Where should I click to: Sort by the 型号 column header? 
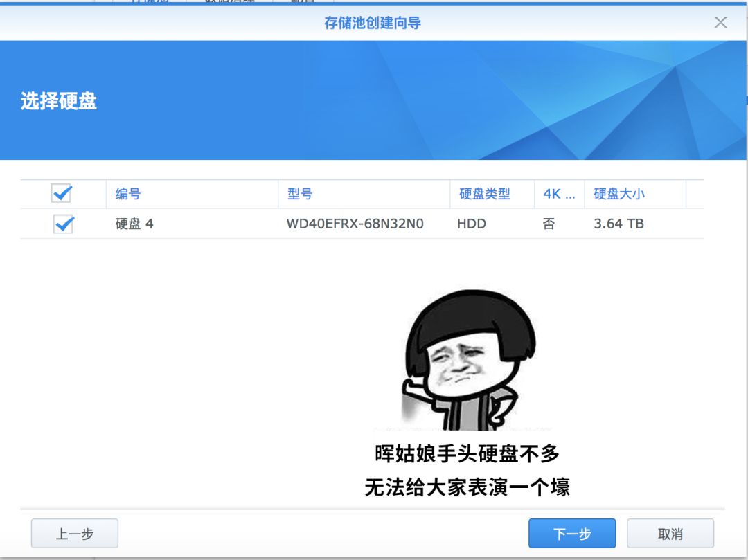pyautogui.click(x=364, y=194)
